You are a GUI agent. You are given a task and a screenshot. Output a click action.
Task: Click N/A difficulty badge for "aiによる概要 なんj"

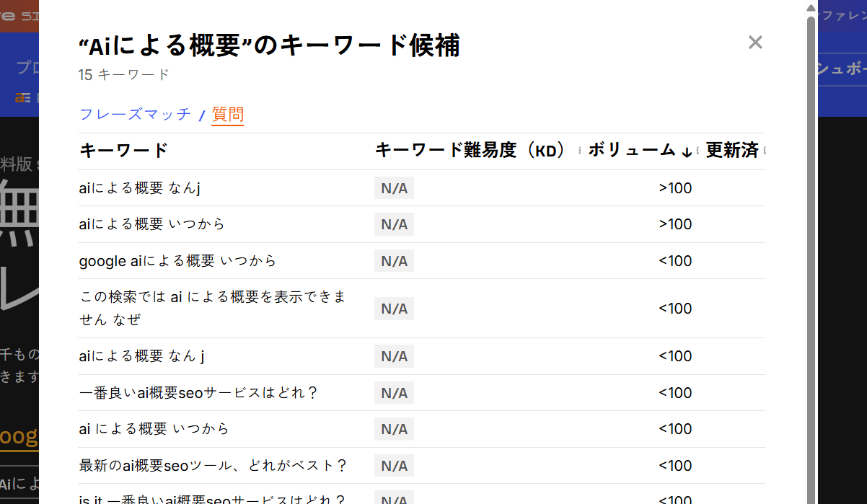pos(393,187)
